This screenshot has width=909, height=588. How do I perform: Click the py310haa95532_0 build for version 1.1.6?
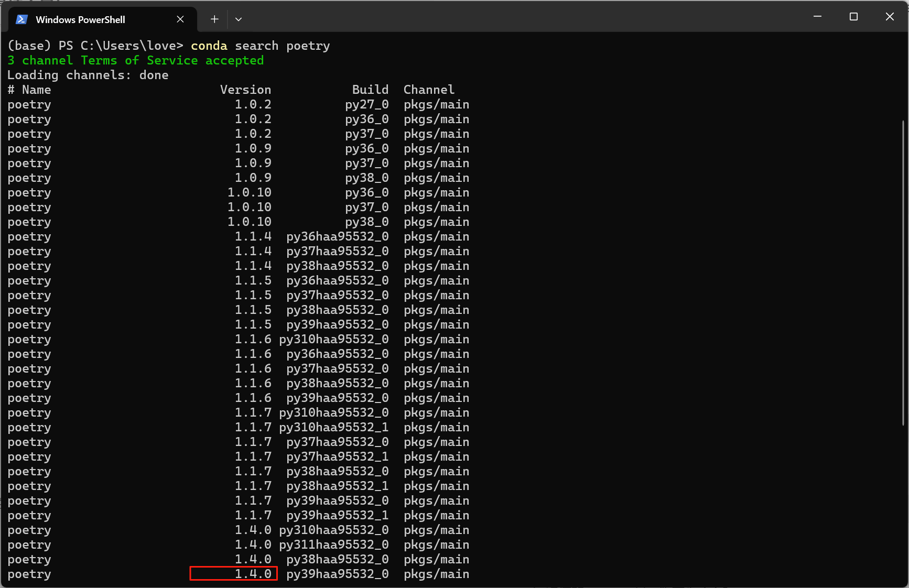click(334, 340)
